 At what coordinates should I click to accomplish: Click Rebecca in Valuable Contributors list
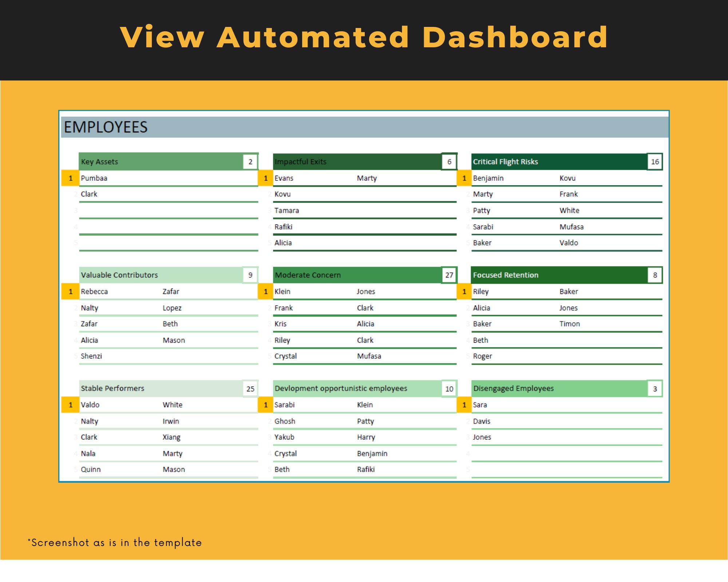pyautogui.click(x=95, y=291)
